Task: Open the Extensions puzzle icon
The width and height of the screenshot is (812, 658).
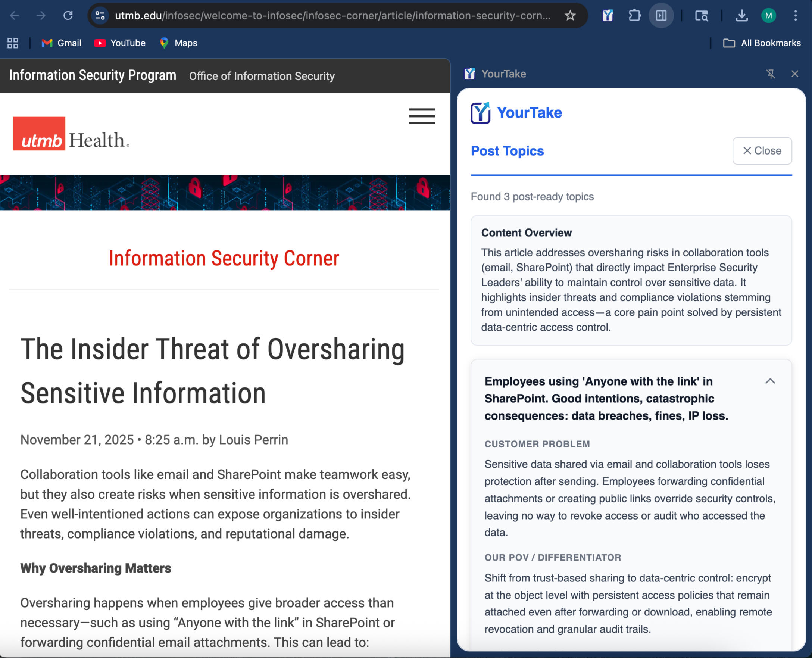Action: (635, 16)
